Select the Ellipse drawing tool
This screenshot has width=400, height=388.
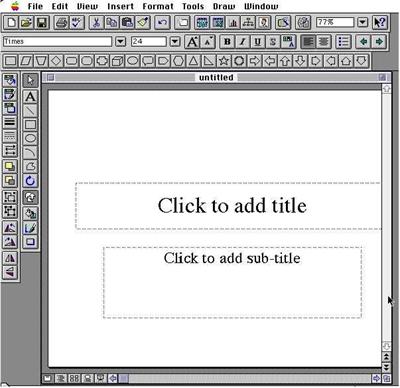[30, 138]
